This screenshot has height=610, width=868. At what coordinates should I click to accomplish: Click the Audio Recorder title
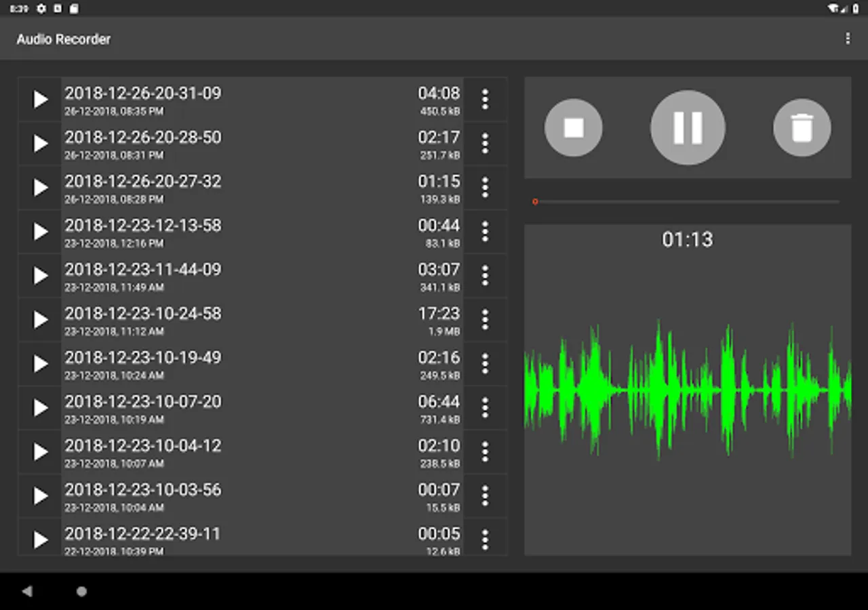(x=64, y=39)
